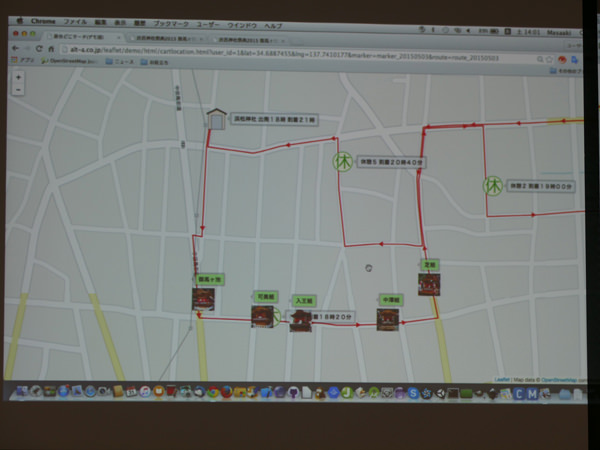
Task: Click the page reload button
Action: pos(38,47)
